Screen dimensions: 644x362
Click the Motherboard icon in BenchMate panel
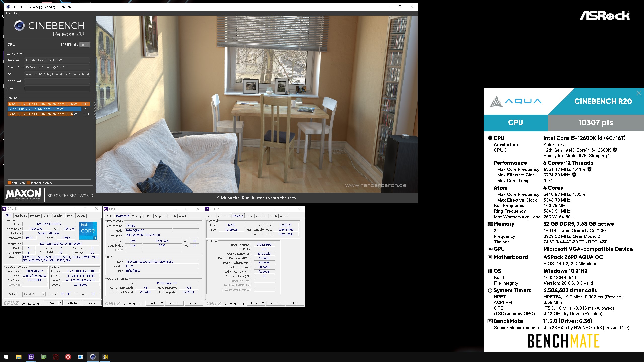(x=490, y=257)
